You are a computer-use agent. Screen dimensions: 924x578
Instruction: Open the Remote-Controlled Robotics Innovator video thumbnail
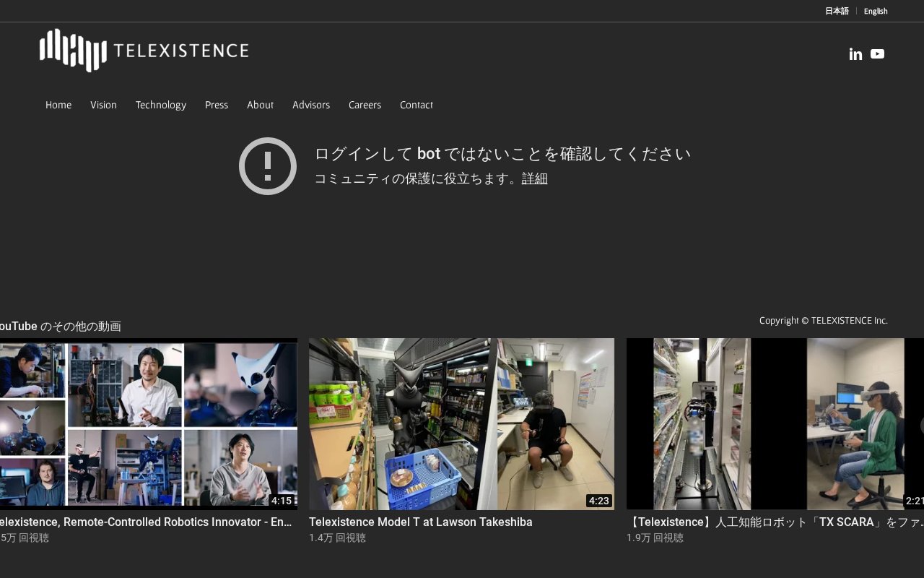pos(149,424)
